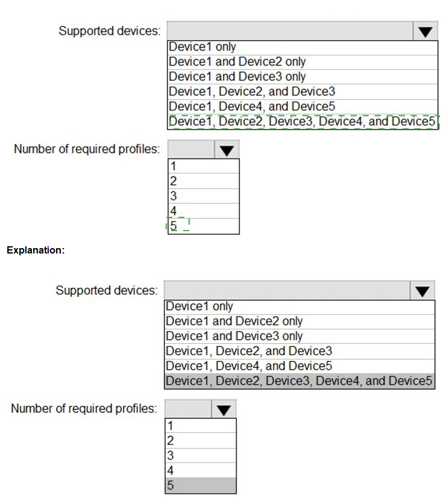Choose 'Device1, Device4, and Device5' in top list
Screen dimensions: 441x504
coord(251,107)
